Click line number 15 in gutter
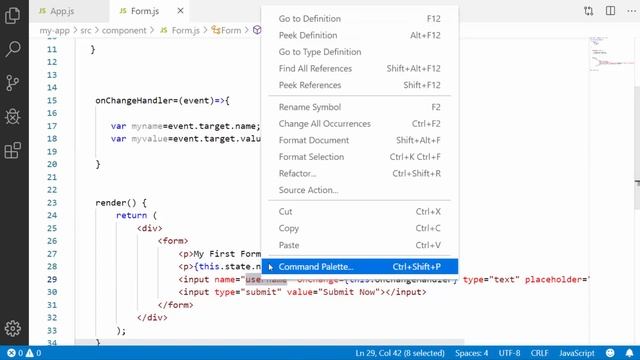640x360 pixels. pos(52,100)
